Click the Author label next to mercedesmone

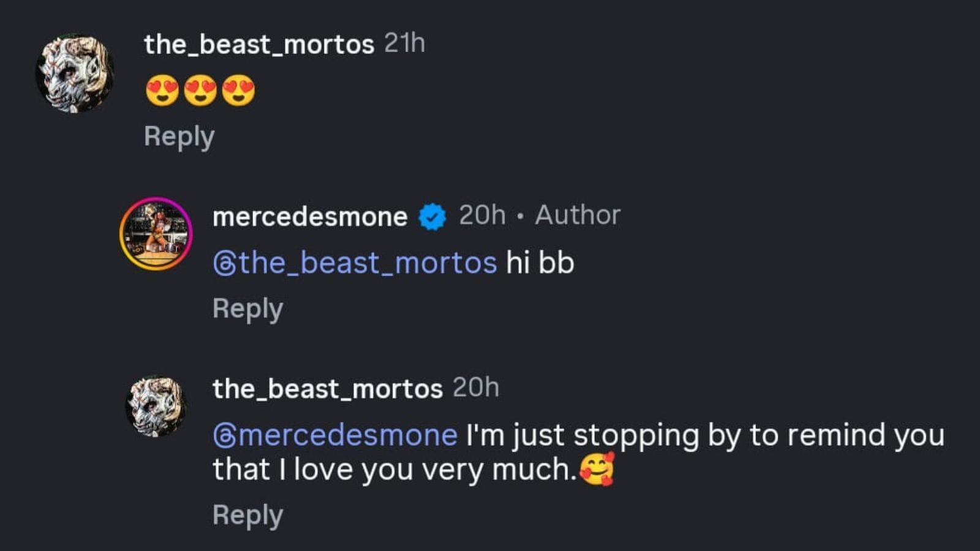[578, 215]
